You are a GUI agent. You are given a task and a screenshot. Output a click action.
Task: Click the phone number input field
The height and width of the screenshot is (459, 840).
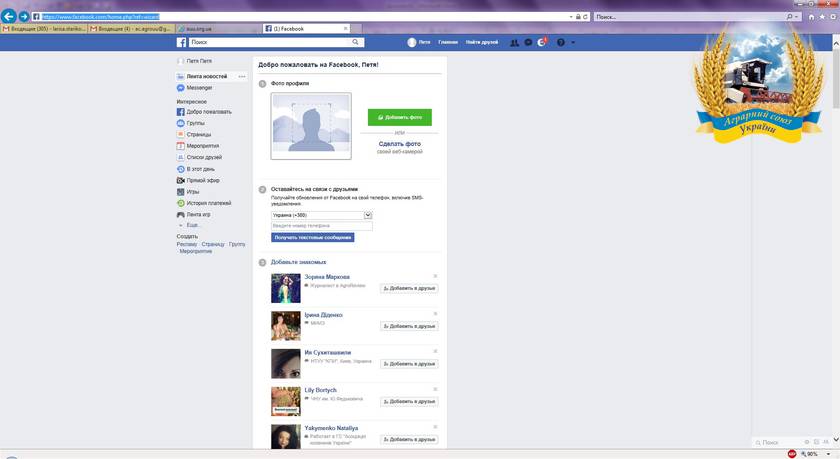(321, 226)
